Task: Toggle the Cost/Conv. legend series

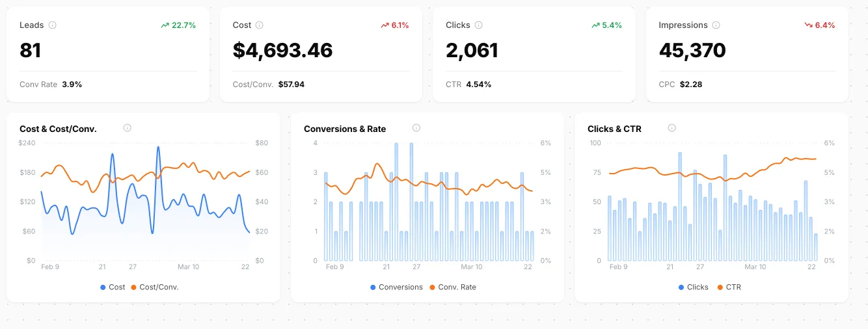Action: pyautogui.click(x=155, y=287)
